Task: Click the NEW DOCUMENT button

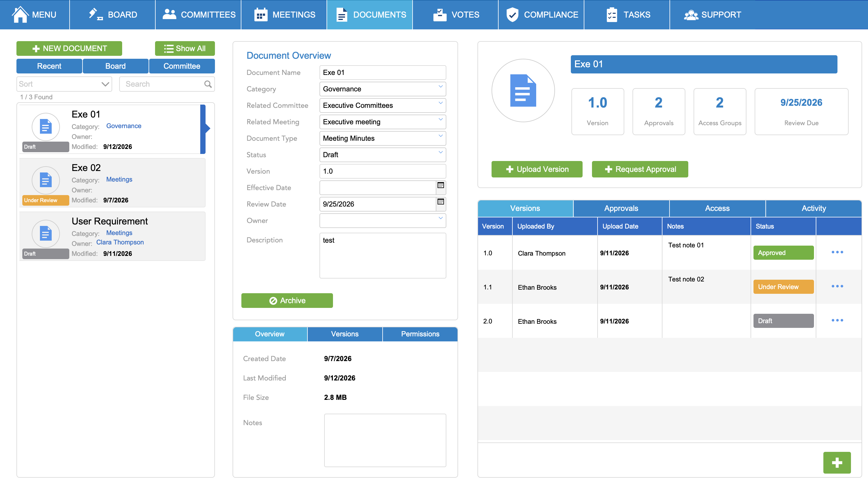Action: pos(69,48)
